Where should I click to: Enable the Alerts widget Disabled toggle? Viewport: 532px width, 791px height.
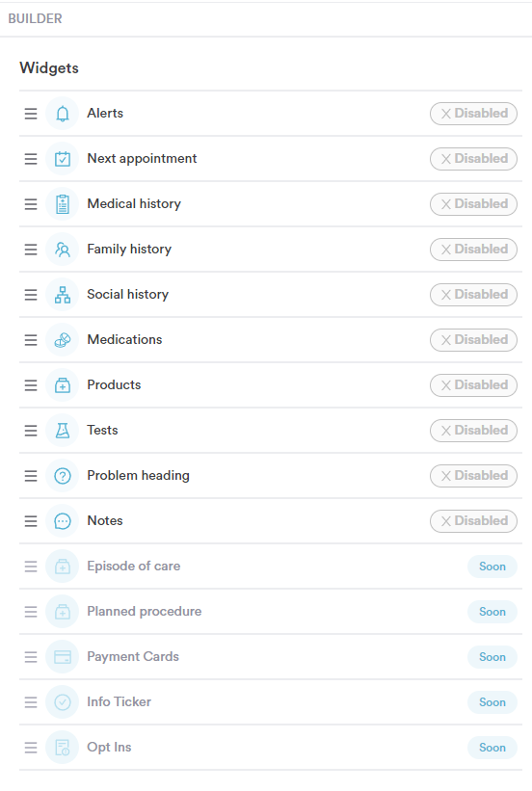[473, 114]
